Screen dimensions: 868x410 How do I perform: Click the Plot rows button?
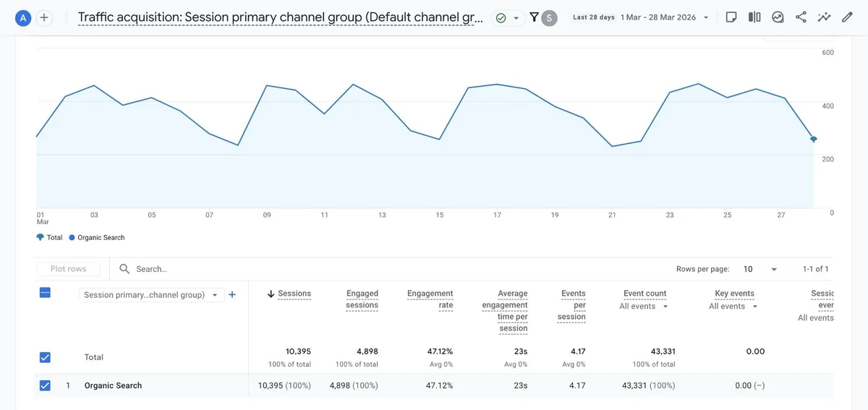tap(68, 269)
